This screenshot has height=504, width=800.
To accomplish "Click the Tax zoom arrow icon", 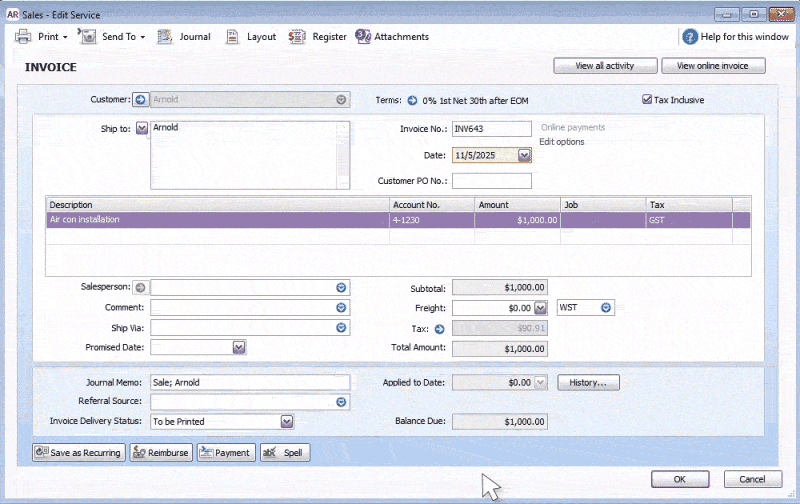I will (x=439, y=329).
